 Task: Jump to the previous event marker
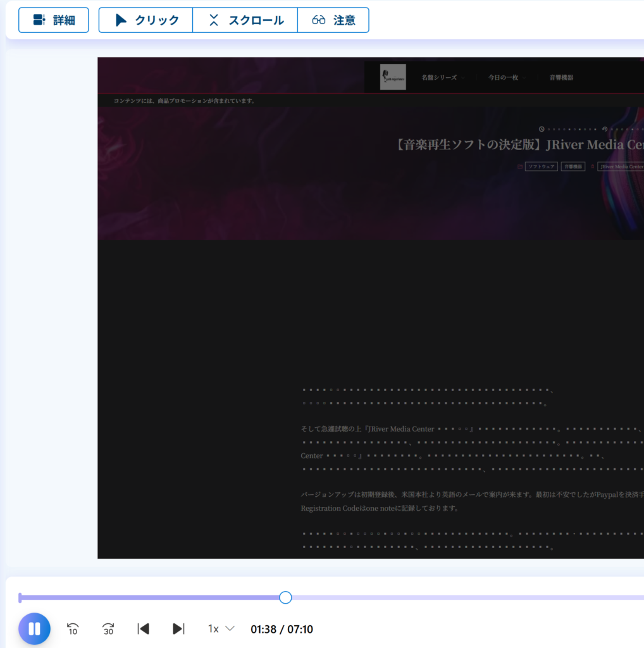click(144, 629)
